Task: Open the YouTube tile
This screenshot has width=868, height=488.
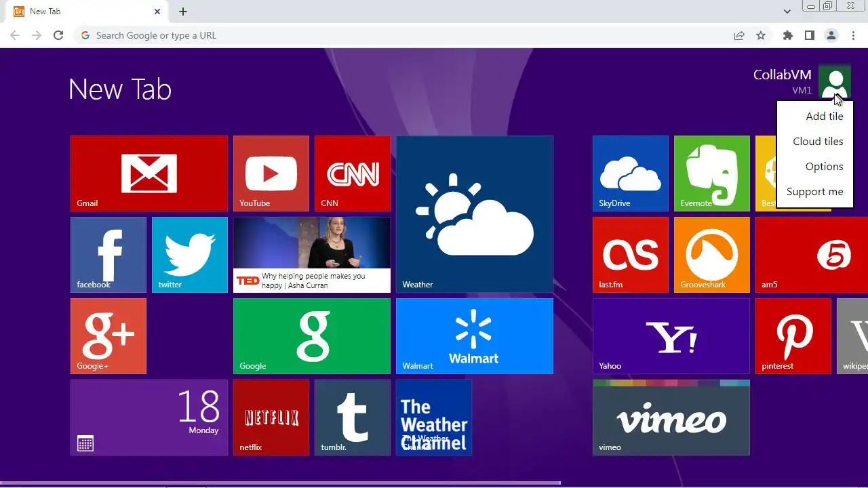Action: (x=271, y=174)
